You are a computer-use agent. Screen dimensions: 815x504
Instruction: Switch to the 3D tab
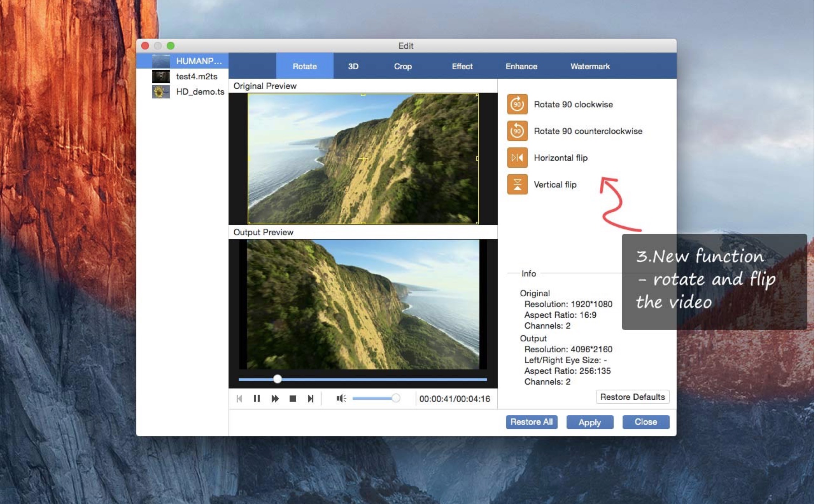[353, 66]
